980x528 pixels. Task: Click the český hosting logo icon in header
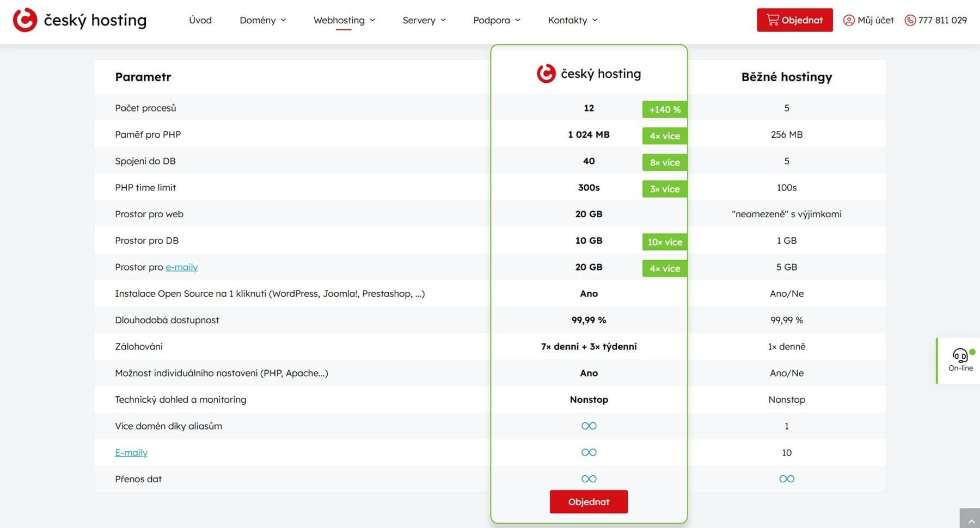click(x=25, y=20)
